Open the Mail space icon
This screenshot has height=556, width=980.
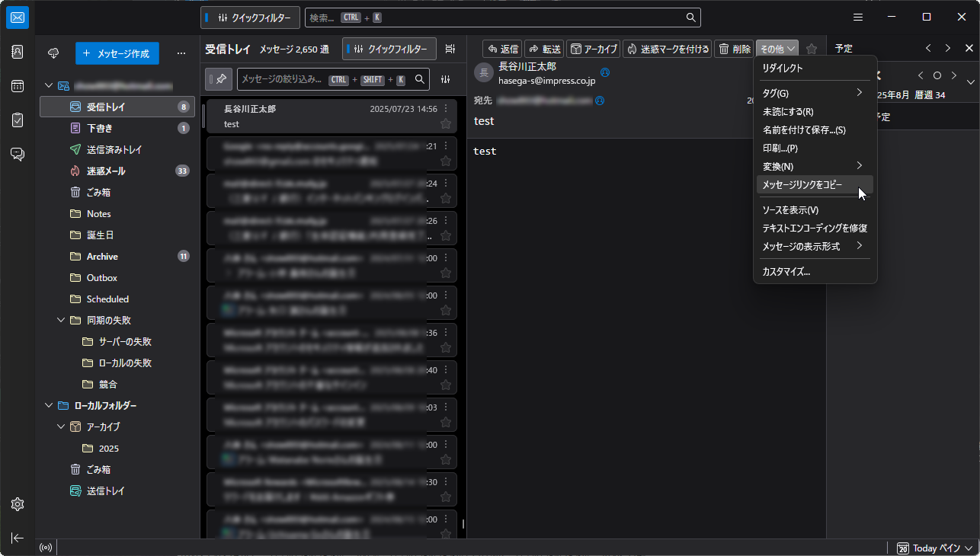pos(17,18)
